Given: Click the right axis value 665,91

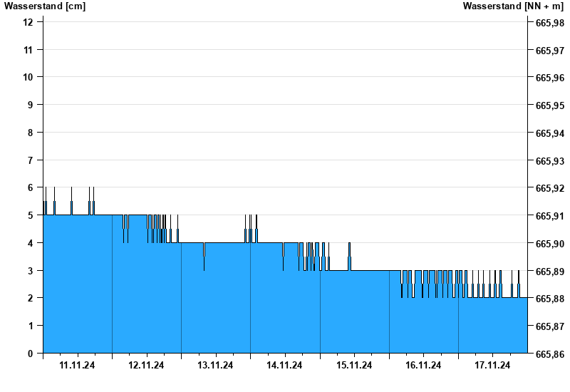Looking at the screenshot, I should [x=550, y=216].
